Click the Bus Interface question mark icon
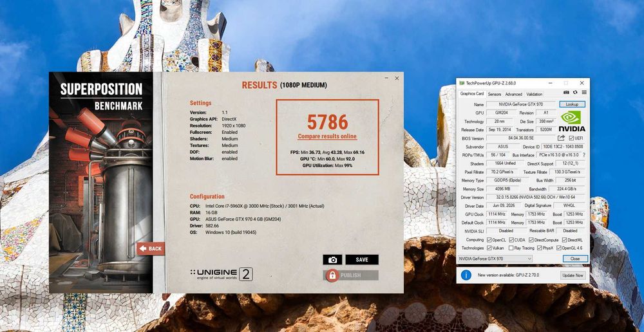 (583, 155)
